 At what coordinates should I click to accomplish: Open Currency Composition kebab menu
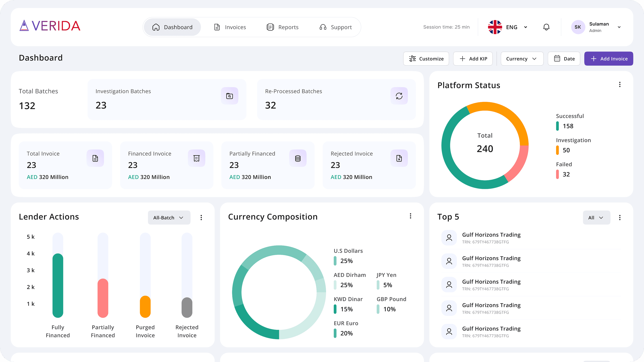[410, 216]
